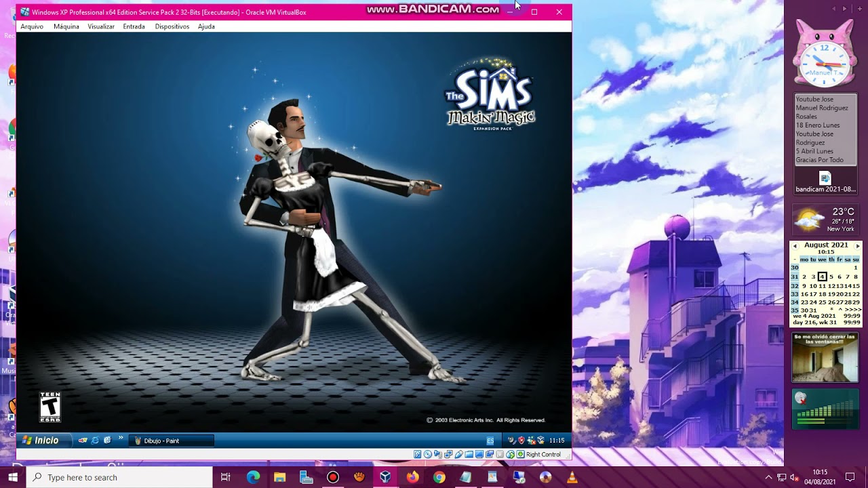Image resolution: width=868 pixels, height=488 pixels.
Task: Select day 4 in the August calendar
Action: tap(822, 277)
